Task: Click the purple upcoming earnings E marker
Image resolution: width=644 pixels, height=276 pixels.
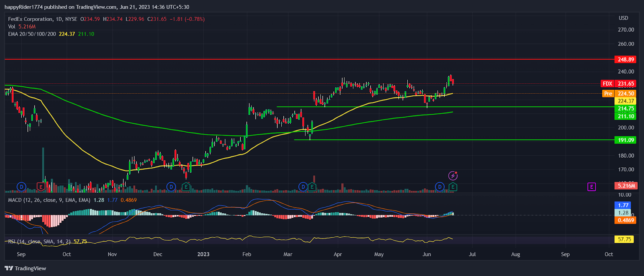Action: [x=591, y=187]
